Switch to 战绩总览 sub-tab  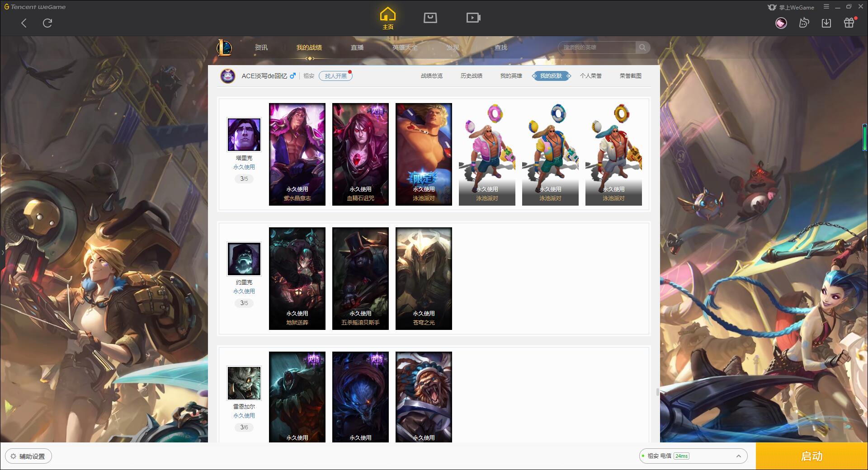click(432, 76)
